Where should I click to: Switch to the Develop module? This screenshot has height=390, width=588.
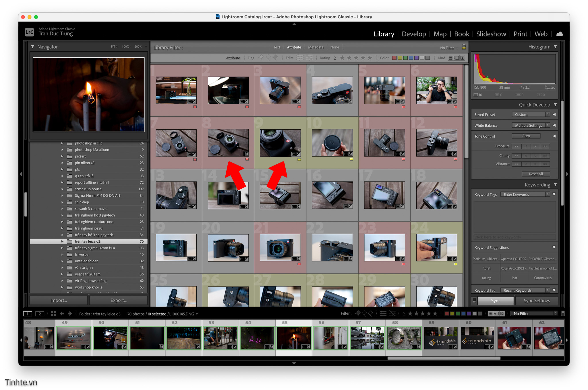pyautogui.click(x=414, y=34)
